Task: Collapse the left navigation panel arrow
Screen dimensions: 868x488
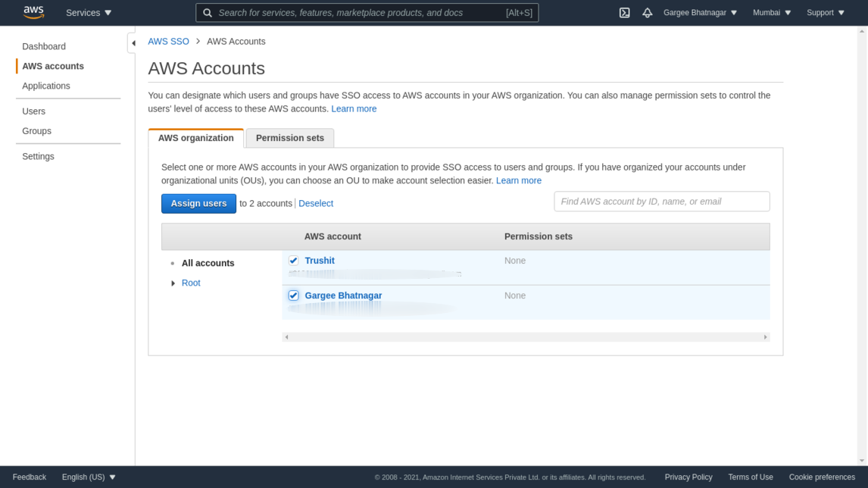Action: [133, 43]
